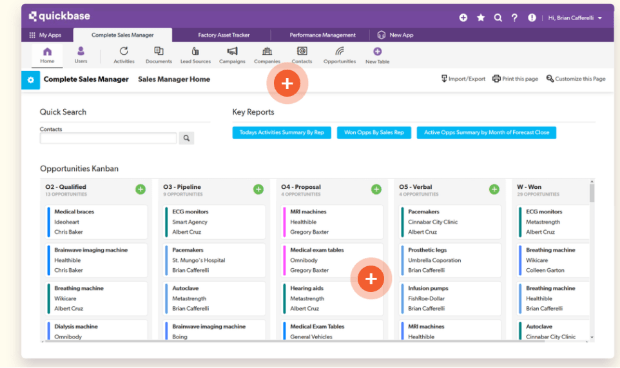Image resolution: width=620 pixels, height=368 pixels.
Task: Open Medical braces Ideoheart card
Action: tap(96, 222)
